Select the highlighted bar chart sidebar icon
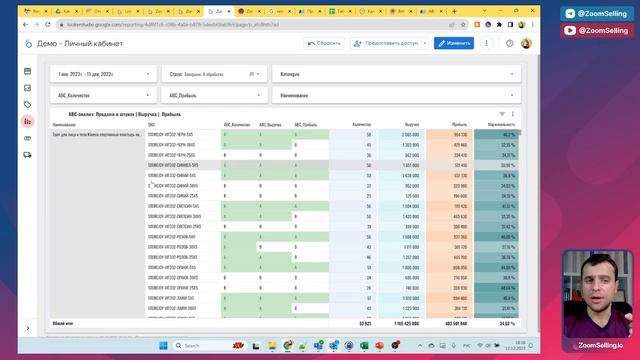This screenshot has width=640, height=360. 27,121
